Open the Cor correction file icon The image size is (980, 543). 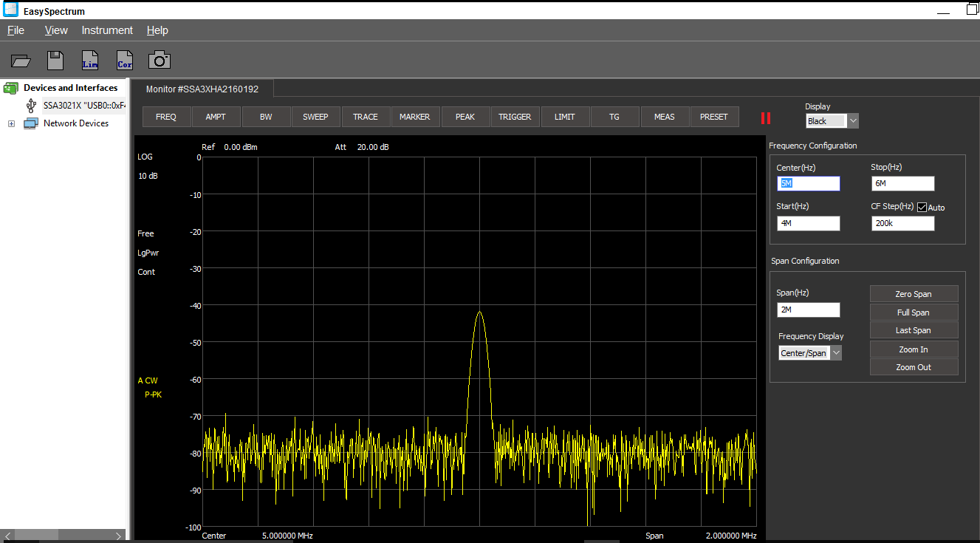coord(125,61)
